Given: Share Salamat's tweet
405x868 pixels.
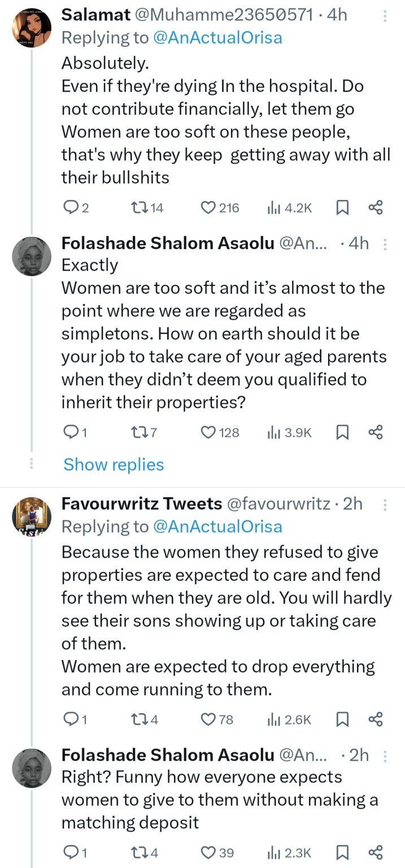Looking at the screenshot, I should pyautogui.click(x=376, y=208).
